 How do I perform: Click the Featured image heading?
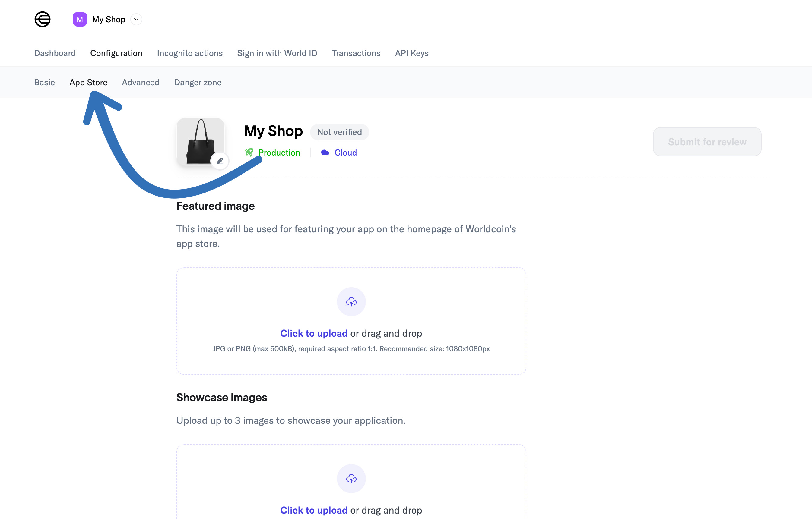(215, 206)
